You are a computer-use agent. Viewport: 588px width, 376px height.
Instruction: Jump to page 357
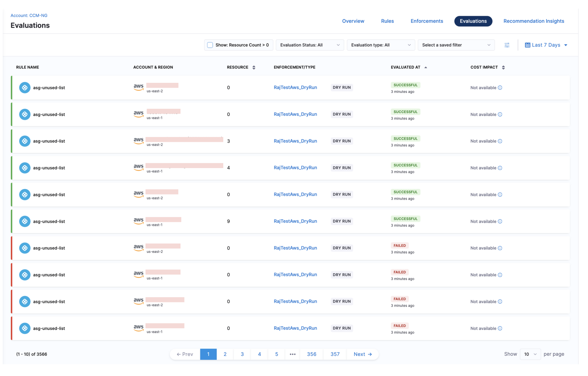pyautogui.click(x=335, y=354)
